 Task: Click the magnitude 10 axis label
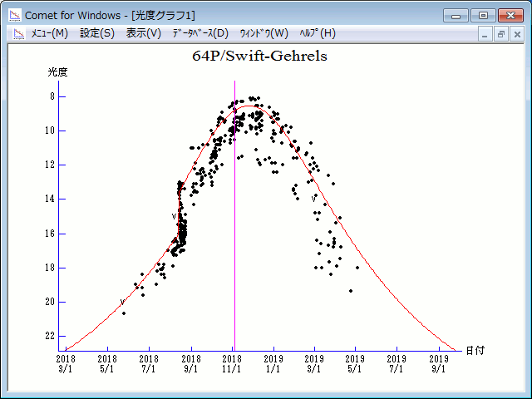[50, 131]
